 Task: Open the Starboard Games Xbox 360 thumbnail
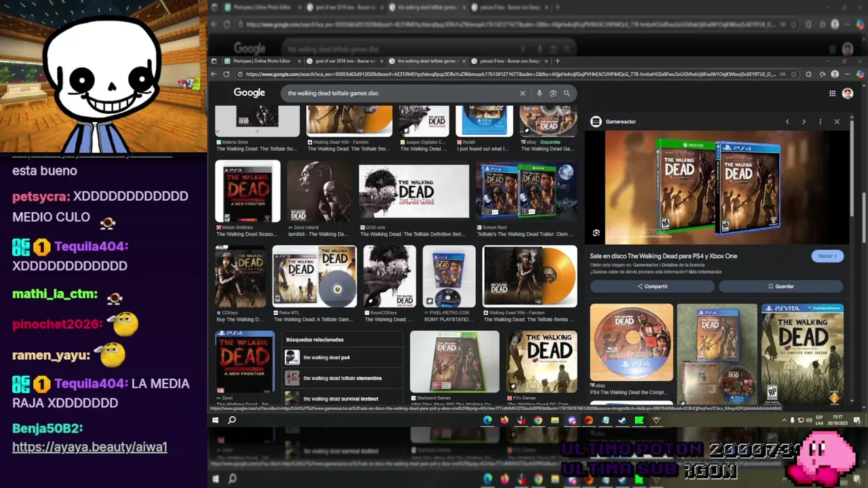click(454, 362)
